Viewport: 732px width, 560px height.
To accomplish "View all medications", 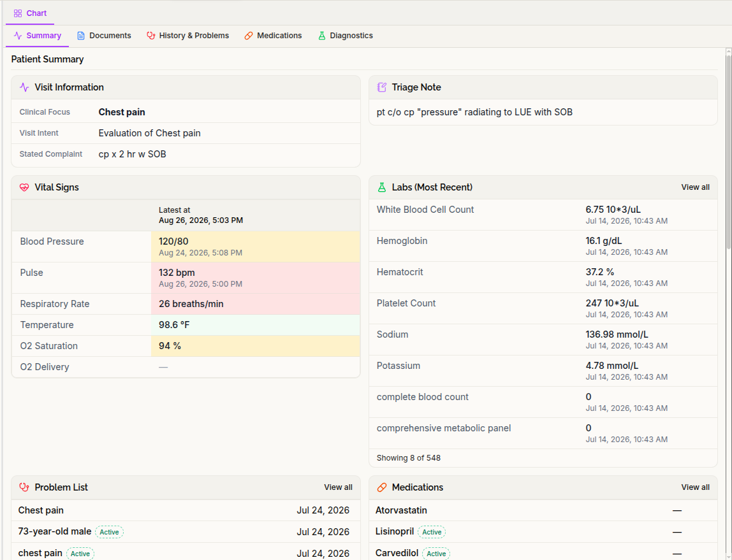I will 695,487.
